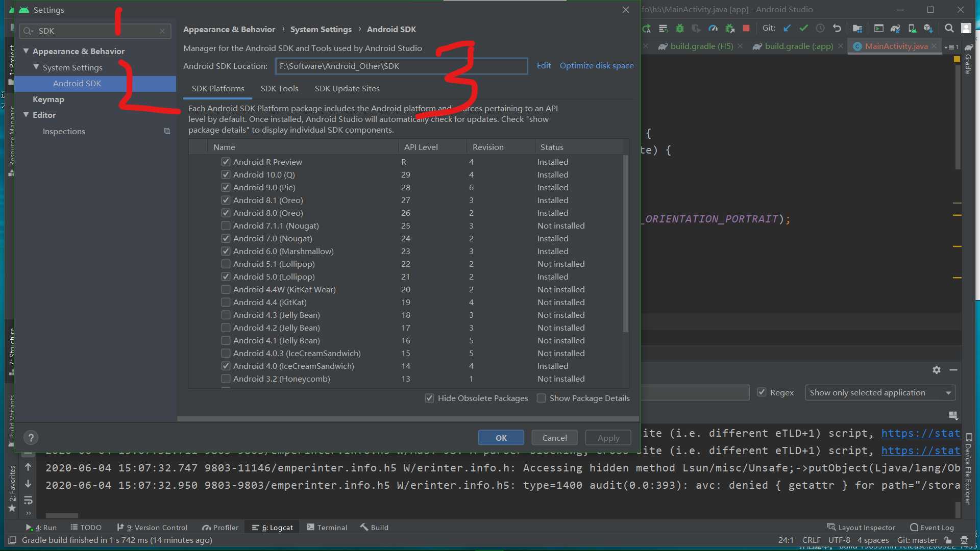Click Sync Project with Gradle Files icon

pyautogui.click(x=895, y=29)
